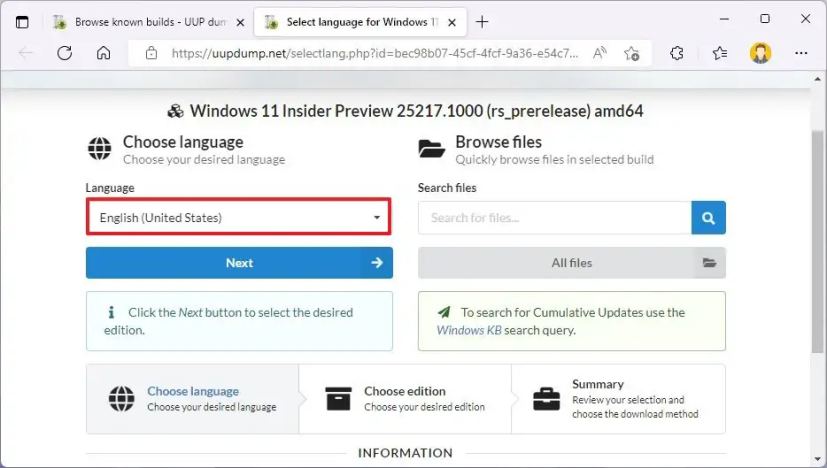
Task: Follow the Windows KB search link
Action: 469,330
